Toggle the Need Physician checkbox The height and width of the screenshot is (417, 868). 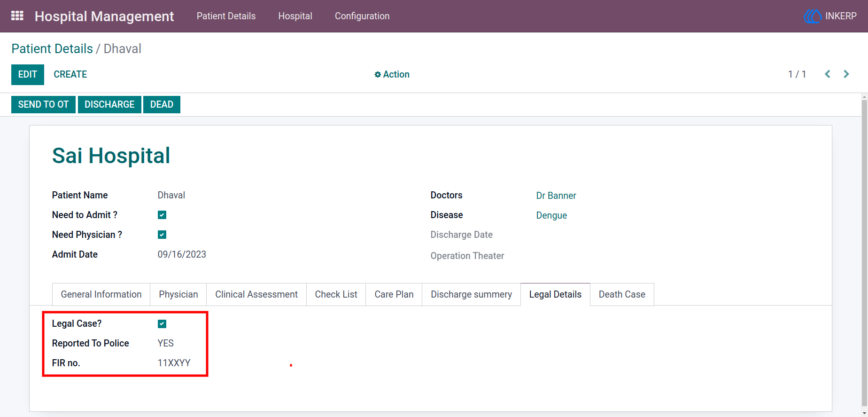click(162, 235)
